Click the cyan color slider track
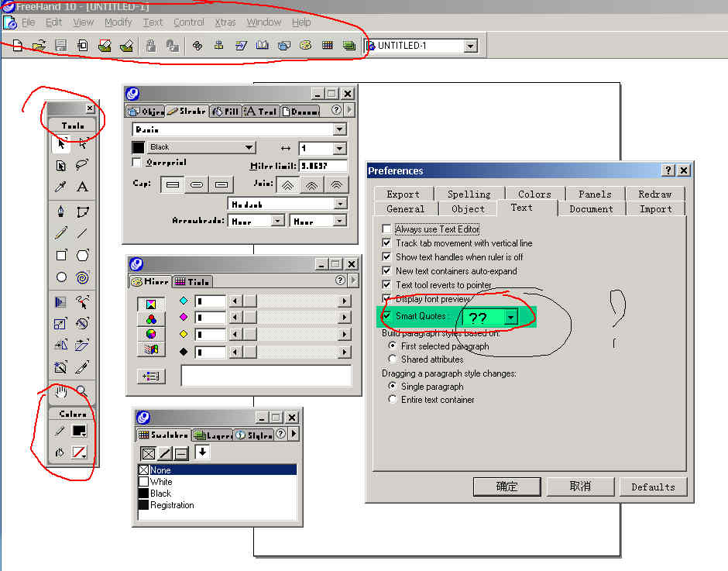The height and width of the screenshot is (571, 728). (x=300, y=301)
